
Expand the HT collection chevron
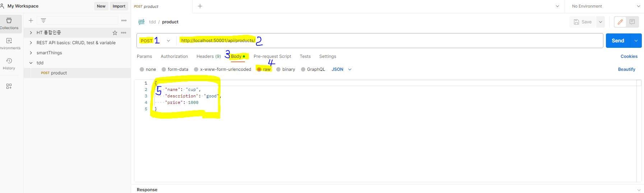click(31, 33)
